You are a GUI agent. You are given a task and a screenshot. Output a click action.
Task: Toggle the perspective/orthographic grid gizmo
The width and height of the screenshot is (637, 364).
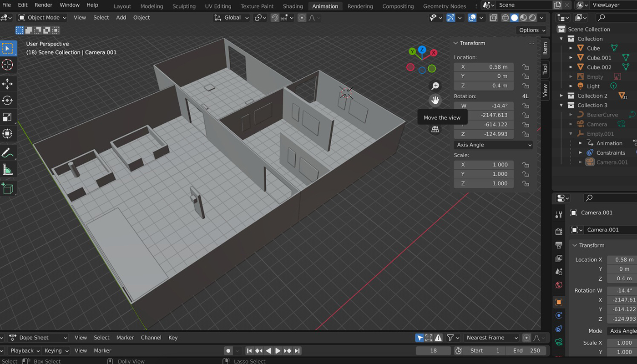click(435, 129)
